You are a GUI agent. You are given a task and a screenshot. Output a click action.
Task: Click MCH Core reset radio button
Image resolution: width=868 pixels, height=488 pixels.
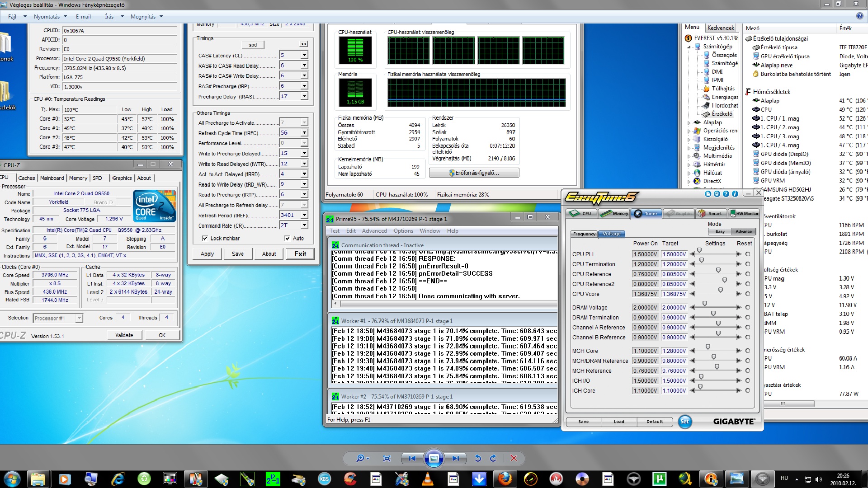point(747,351)
